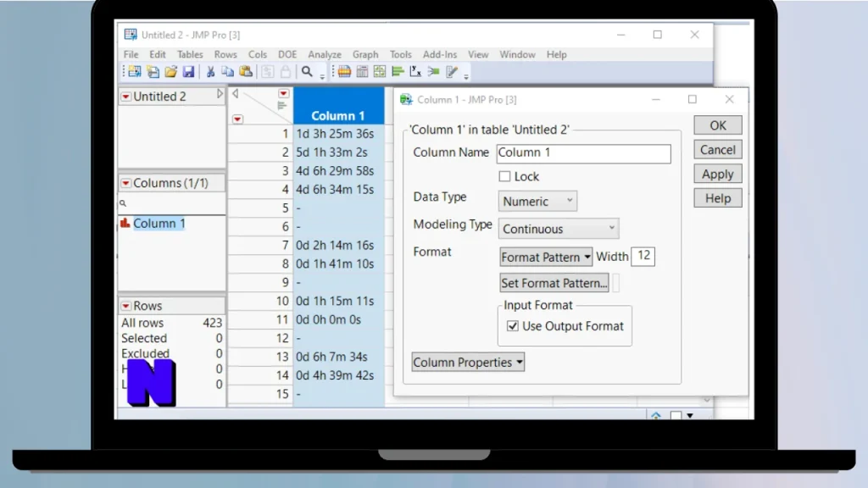The height and width of the screenshot is (488, 868).
Task: Toggle the Lock checkbox
Action: pos(504,176)
